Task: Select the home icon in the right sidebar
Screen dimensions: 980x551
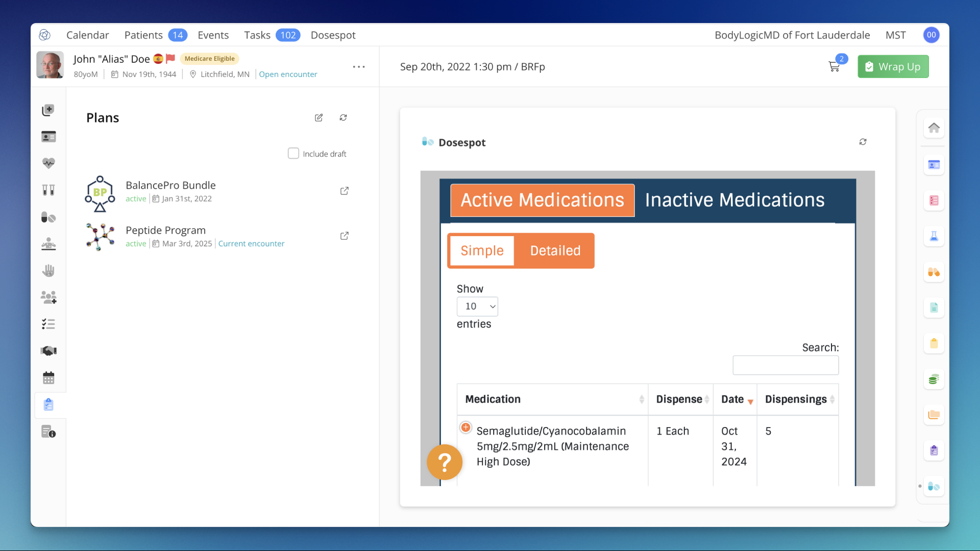Action: (934, 128)
